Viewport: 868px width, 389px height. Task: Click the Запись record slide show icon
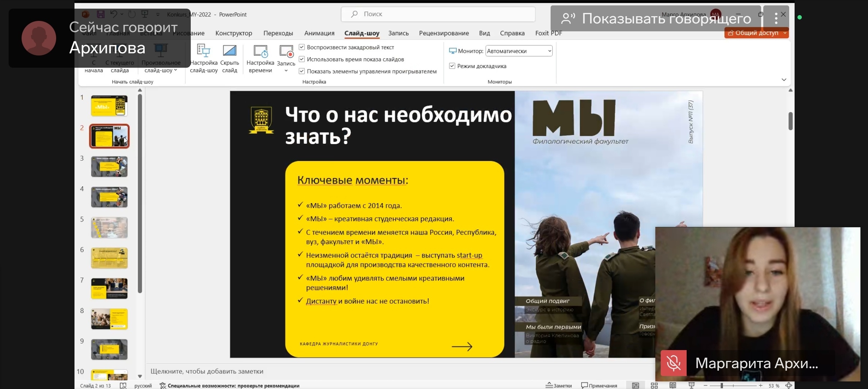pyautogui.click(x=286, y=52)
